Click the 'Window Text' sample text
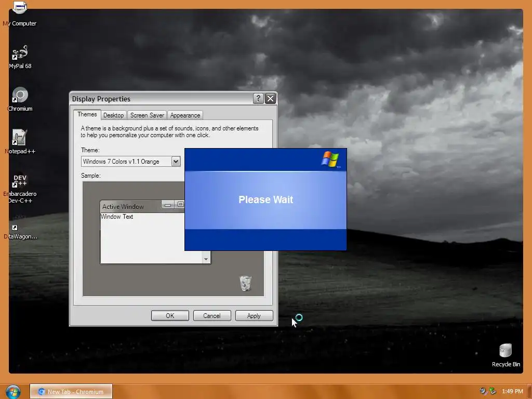Screen dimensions: 532x399 pos(117,217)
